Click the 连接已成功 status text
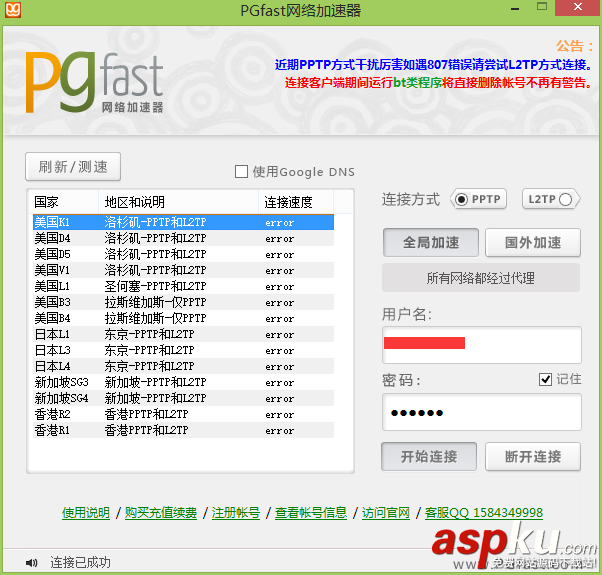The width and height of the screenshot is (602, 575). (80, 563)
